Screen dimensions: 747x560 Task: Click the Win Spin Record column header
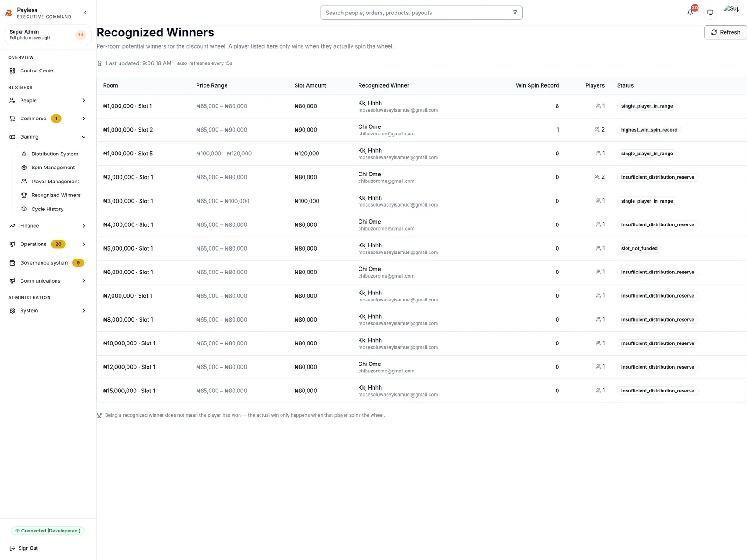[x=537, y=85]
